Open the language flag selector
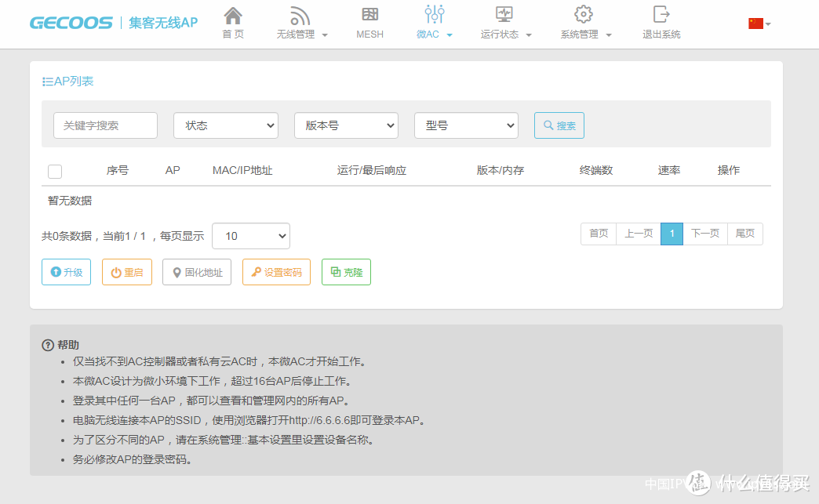 [x=759, y=24]
